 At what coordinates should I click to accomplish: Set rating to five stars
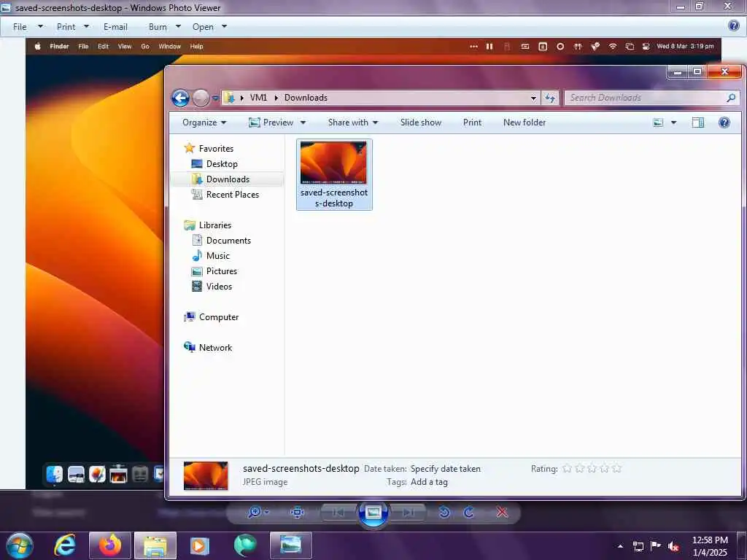616,469
